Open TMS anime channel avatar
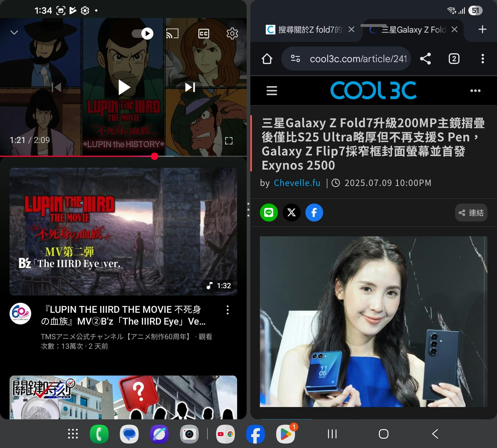The height and width of the screenshot is (448, 497). (x=20, y=313)
